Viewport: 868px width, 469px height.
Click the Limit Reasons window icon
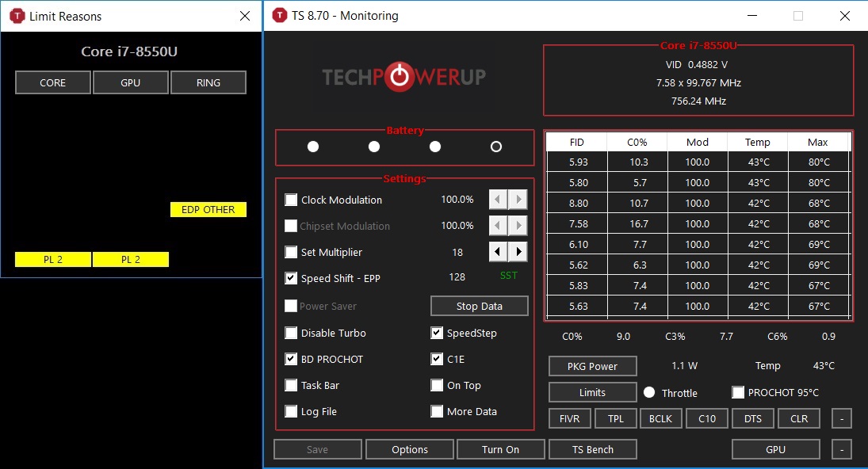(x=17, y=16)
